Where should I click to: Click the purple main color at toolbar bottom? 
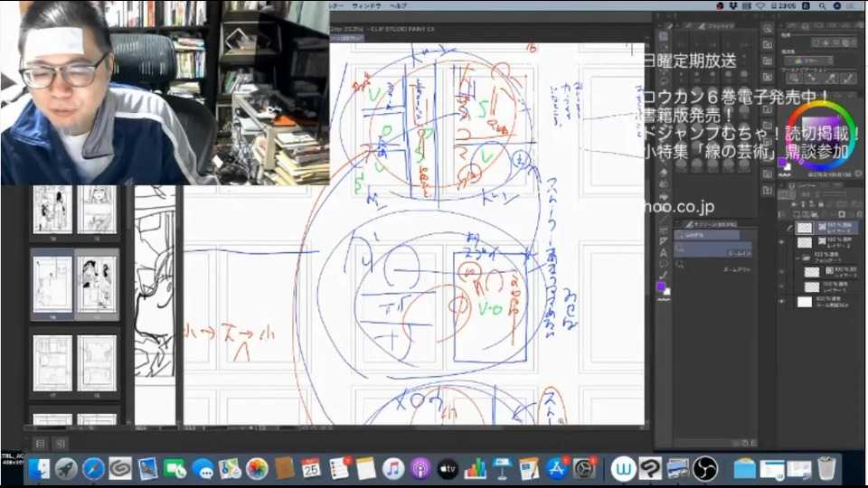pos(661,286)
